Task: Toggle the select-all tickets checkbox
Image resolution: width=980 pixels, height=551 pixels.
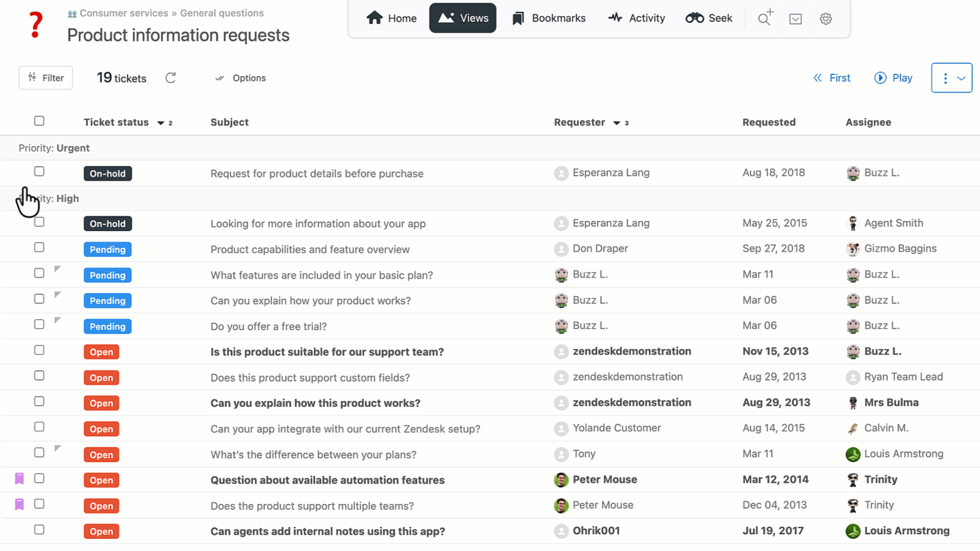Action: click(39, 121)
